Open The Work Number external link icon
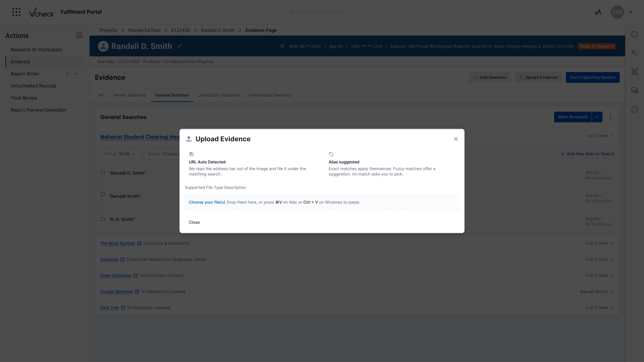Viewport: 644px width, 362px height. (x=139, y=243)
